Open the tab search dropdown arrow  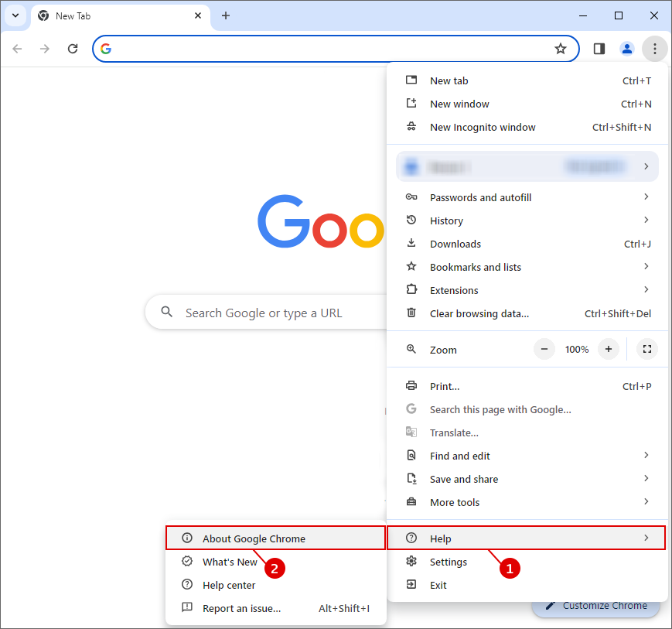coord(15,16)
